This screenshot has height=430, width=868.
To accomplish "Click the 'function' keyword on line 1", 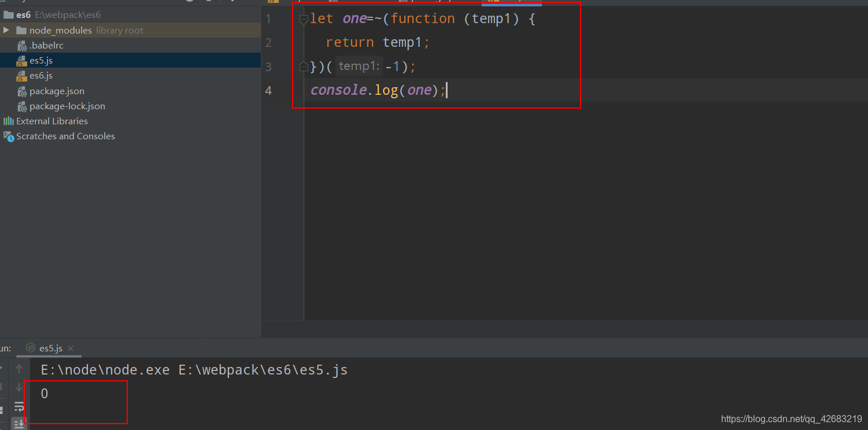I will tap(423, 18).
